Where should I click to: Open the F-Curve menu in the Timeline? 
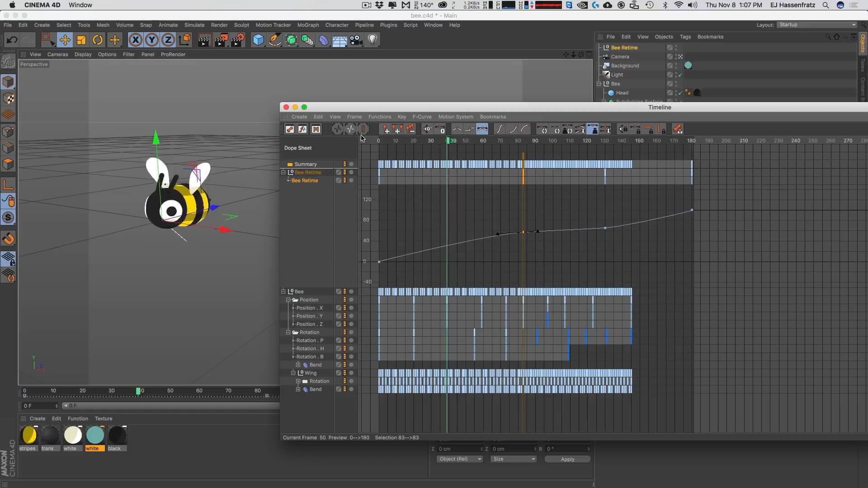(x=422, y=117)
